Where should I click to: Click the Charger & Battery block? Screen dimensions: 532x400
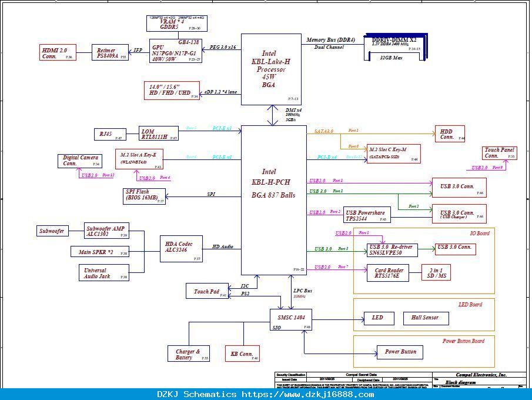tap(189, 354)
